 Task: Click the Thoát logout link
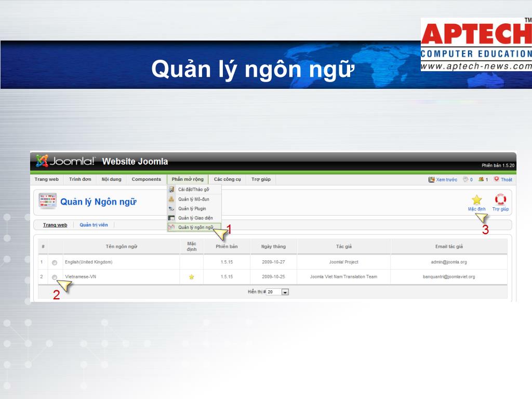click(x=507, y=179)
